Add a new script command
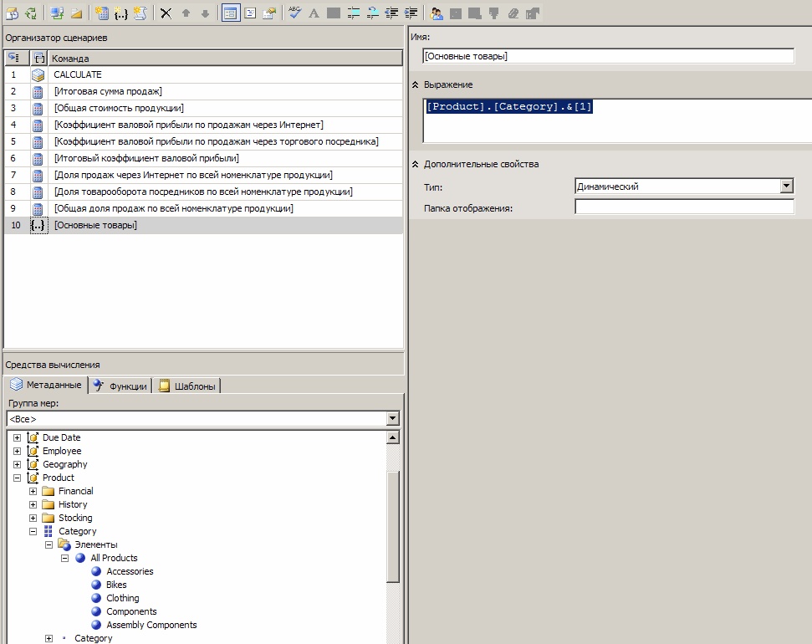The image size is (812, 644). coord(140,13)
